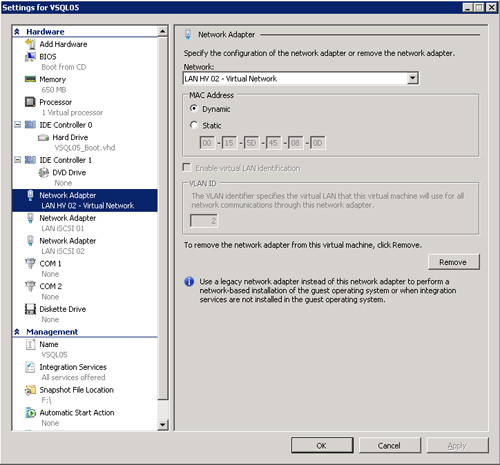Screen dimensions: 500x465
Task: Select 'All services offered' entry
Action: pos(73,377)
